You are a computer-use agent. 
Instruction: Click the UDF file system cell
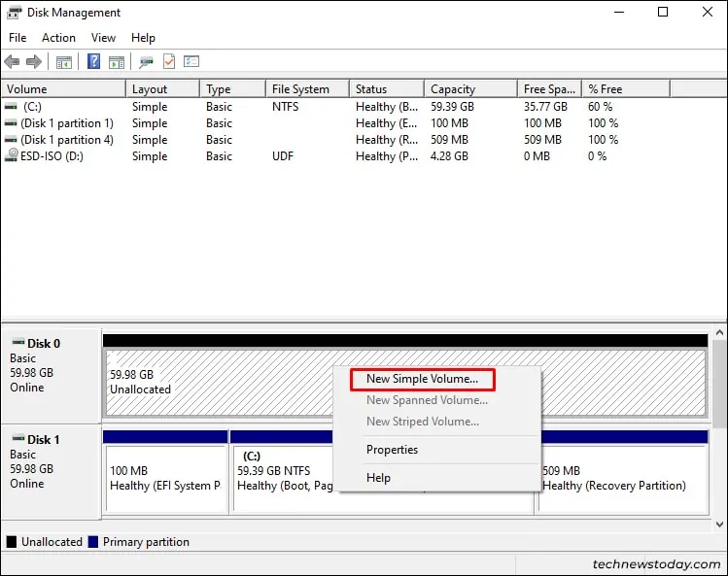pos(283,156)
